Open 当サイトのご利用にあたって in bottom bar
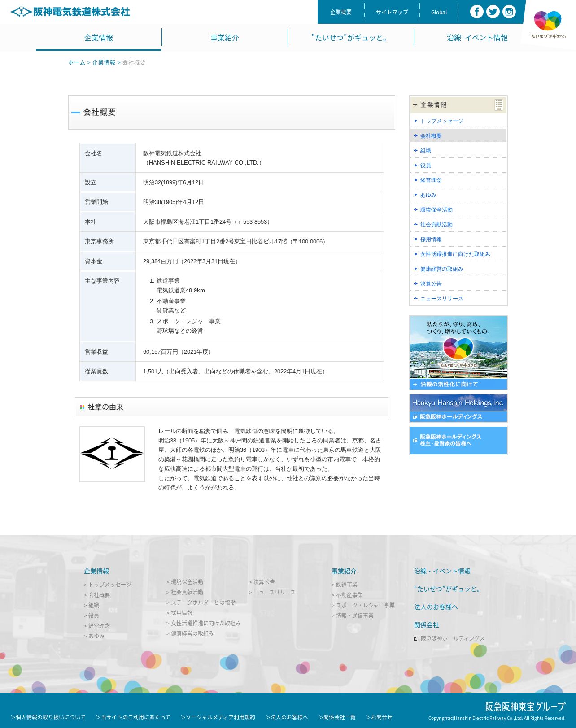The height and width of the screenshot is (728, 576). pyautogui.click(x=133, y=717)
